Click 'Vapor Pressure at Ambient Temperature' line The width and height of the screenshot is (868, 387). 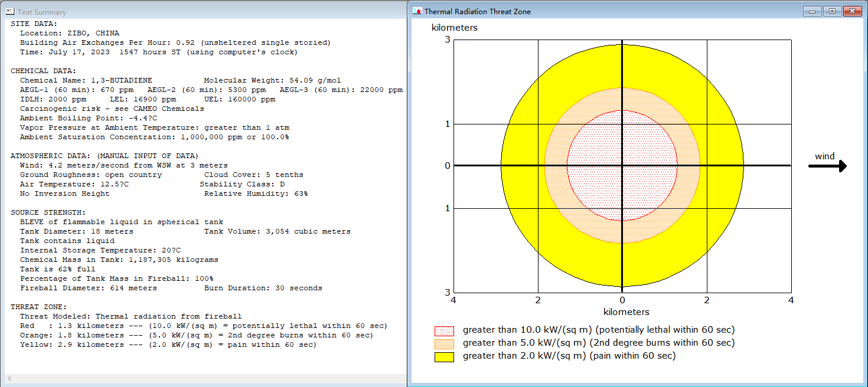155,127
